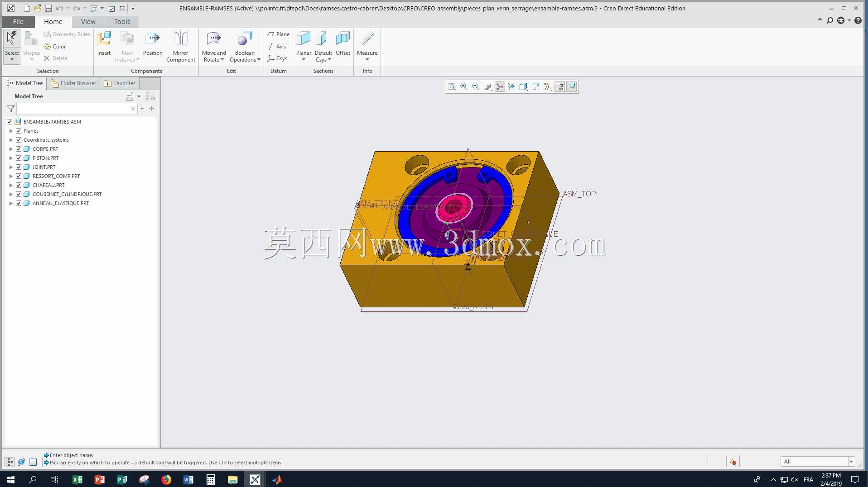
Task: Create a new file from the quick access toolbar
Action: [27, 8]
